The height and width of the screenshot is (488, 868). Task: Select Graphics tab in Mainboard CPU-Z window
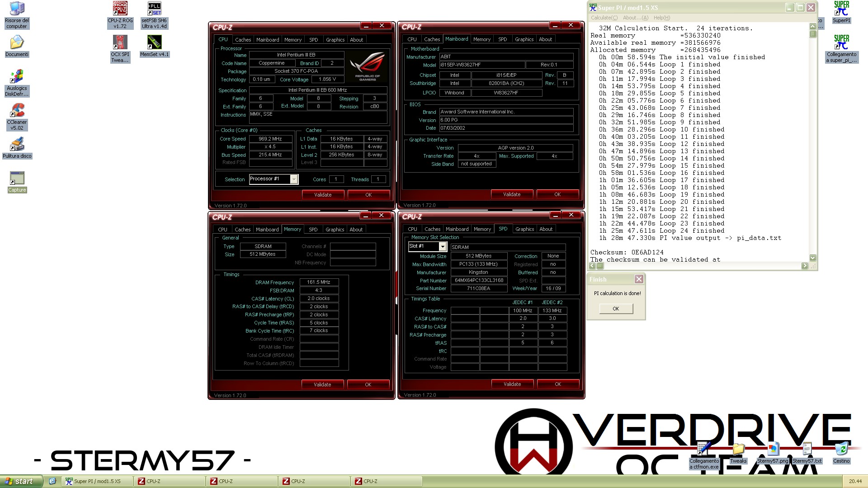pyautogui.click(x=524, y=39)
